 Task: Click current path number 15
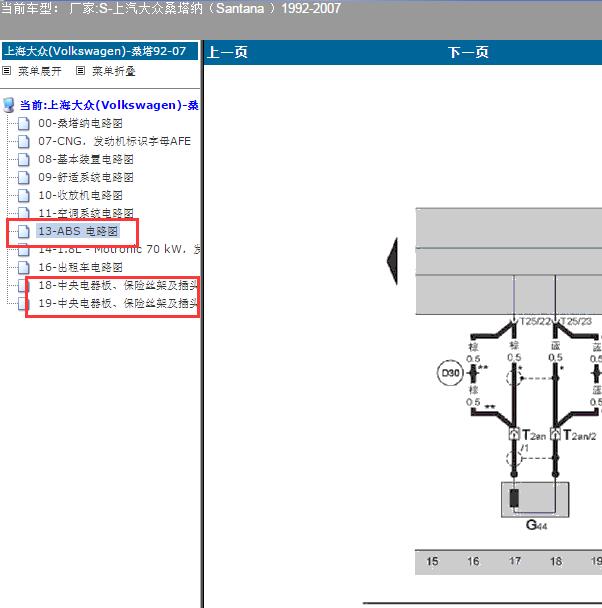432,561
